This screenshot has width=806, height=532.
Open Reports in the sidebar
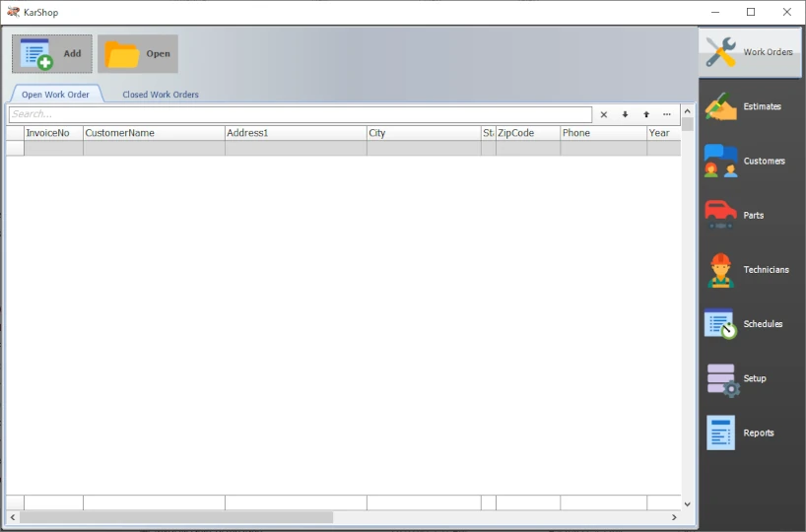point(750,433)
